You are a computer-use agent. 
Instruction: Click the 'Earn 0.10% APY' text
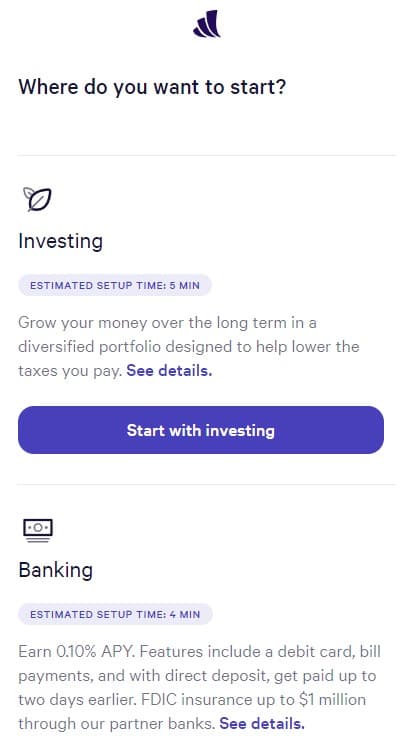77,652
